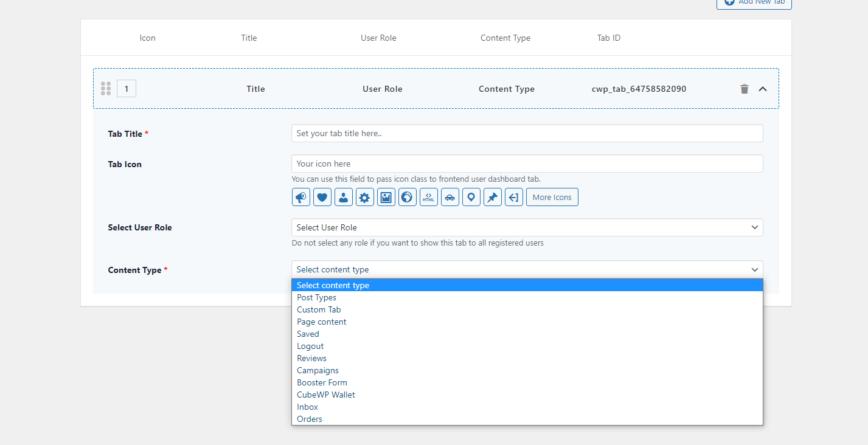This screenshot has width=868, height=445.
Task: Select Campaigns content type
Action: (527, 370)
